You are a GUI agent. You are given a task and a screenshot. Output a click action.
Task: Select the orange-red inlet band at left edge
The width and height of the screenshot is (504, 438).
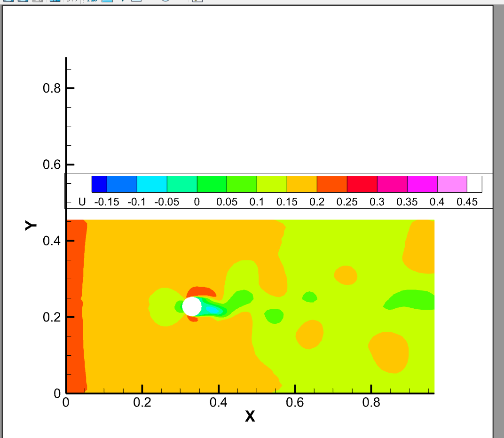click(x=76, y=306)
